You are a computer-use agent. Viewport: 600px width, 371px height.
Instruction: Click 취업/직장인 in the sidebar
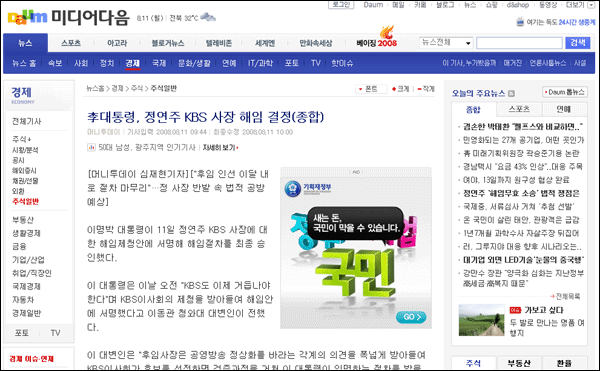coord(32,273)
